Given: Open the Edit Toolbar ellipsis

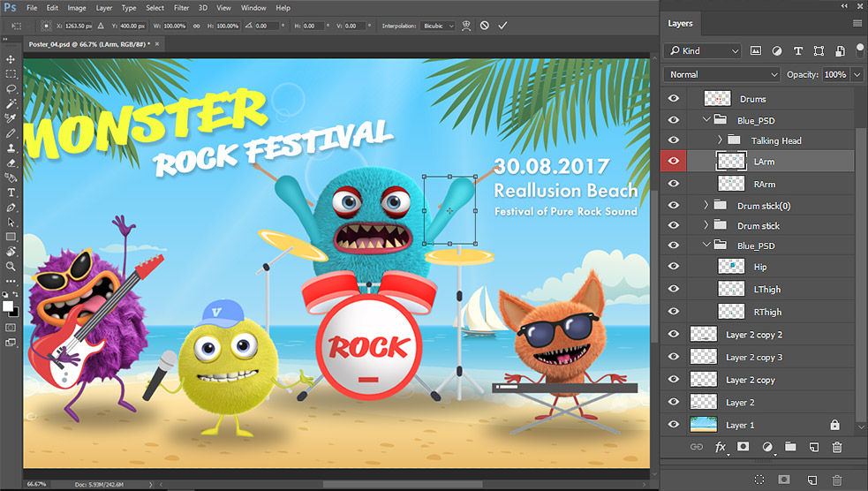Looking at the screenshot, I should [x=11, y=281].
